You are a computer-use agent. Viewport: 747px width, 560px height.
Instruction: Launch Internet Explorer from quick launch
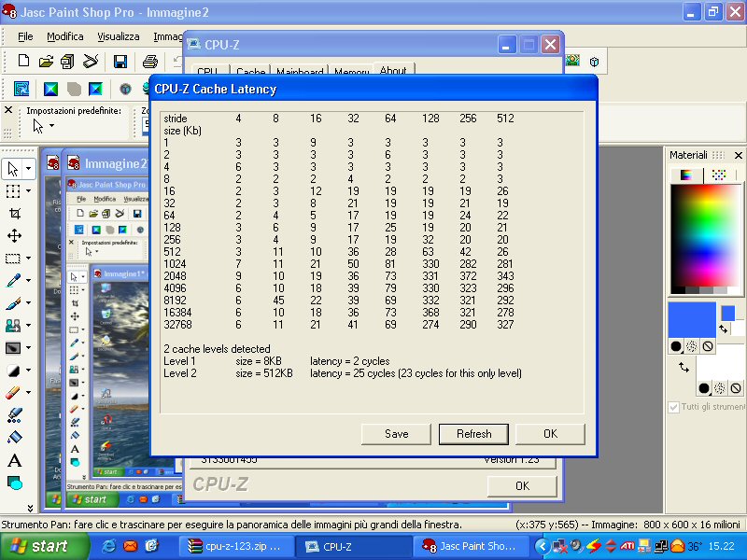tap(108, 546)
